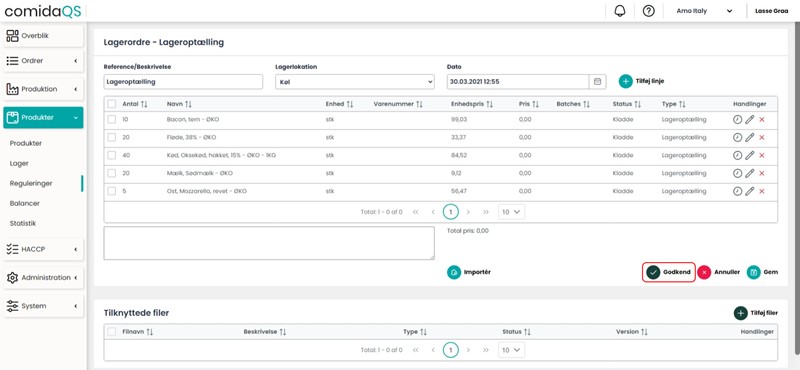The image size is (800, 370).
Task: Open the notifications bell
Action: 620,11
